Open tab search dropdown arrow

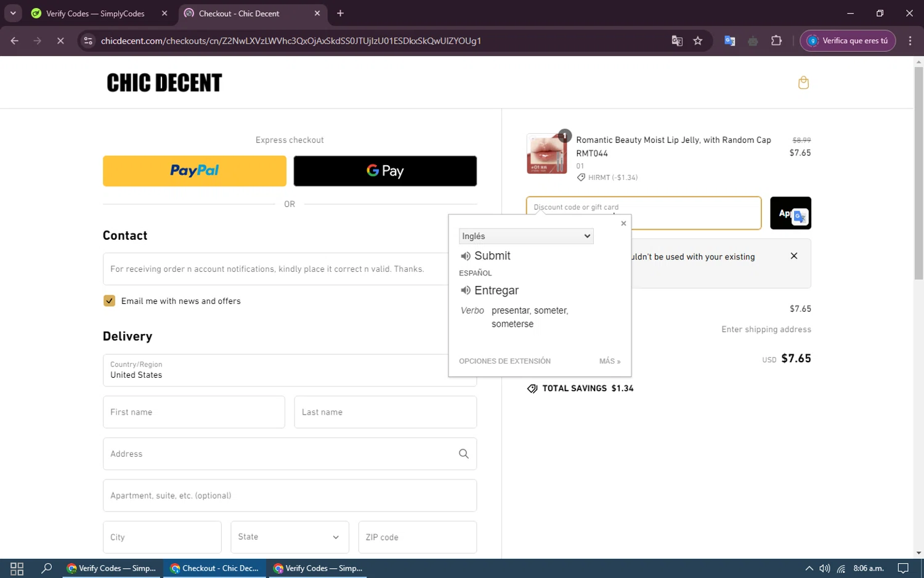[13, 13]
